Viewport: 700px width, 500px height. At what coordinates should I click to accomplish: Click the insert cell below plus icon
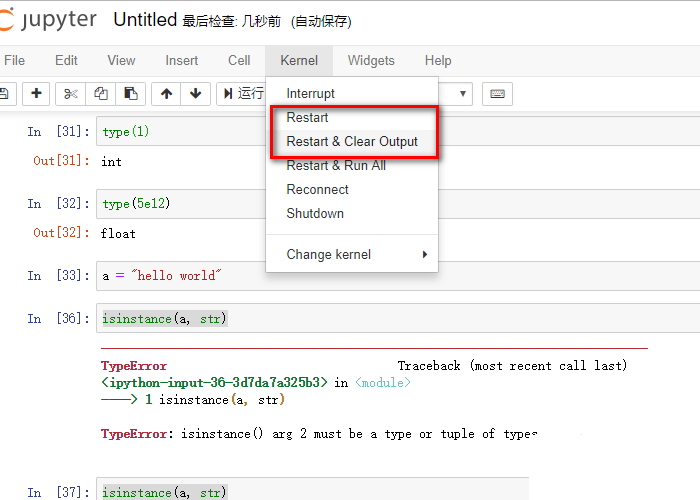(x=36, y=93)
